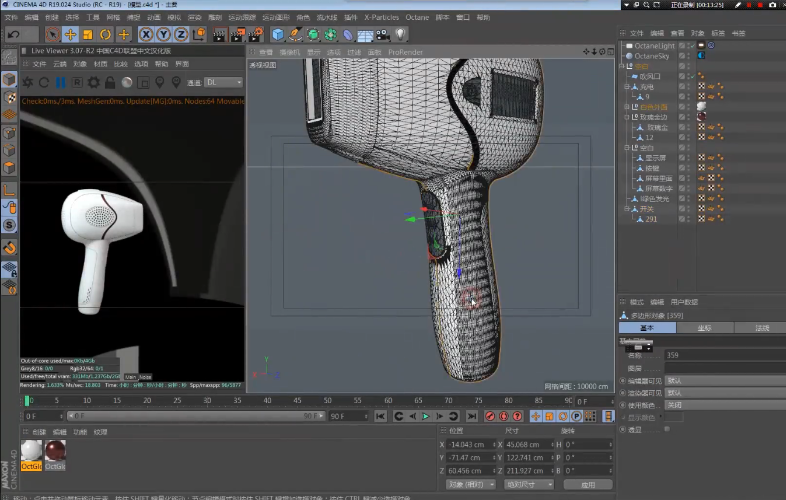The width and height of the screenshot is (786, 500).
Task: Click the 应用 button in coordinates panel
Action: pyautogui.click(x=588, y=484)
